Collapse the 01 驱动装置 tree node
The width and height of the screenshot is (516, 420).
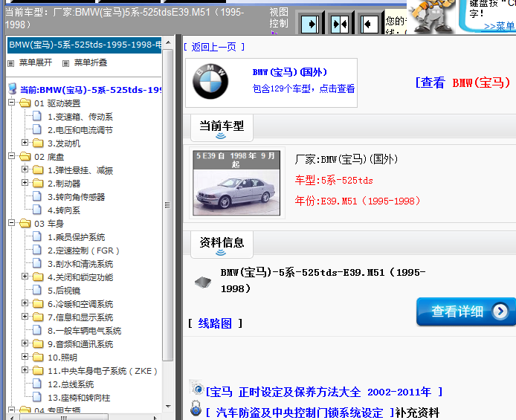click(x=11, y=103)
